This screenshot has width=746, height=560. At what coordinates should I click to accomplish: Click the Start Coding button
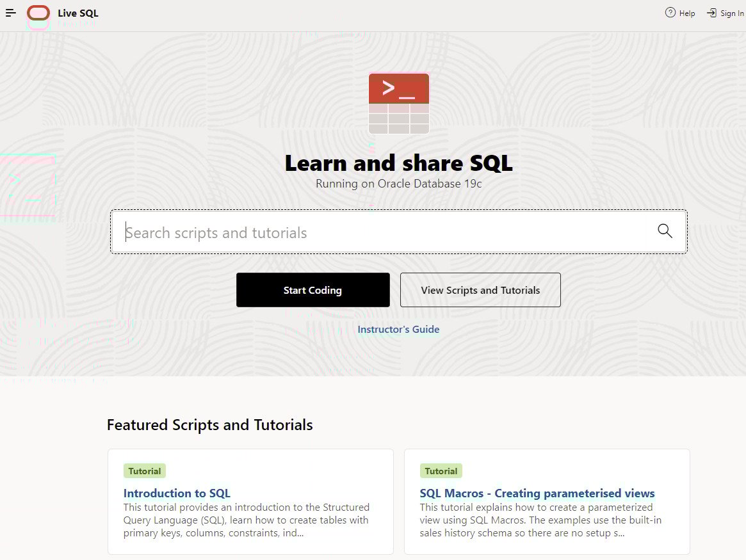pyautogui.click(x=312, y=290)
